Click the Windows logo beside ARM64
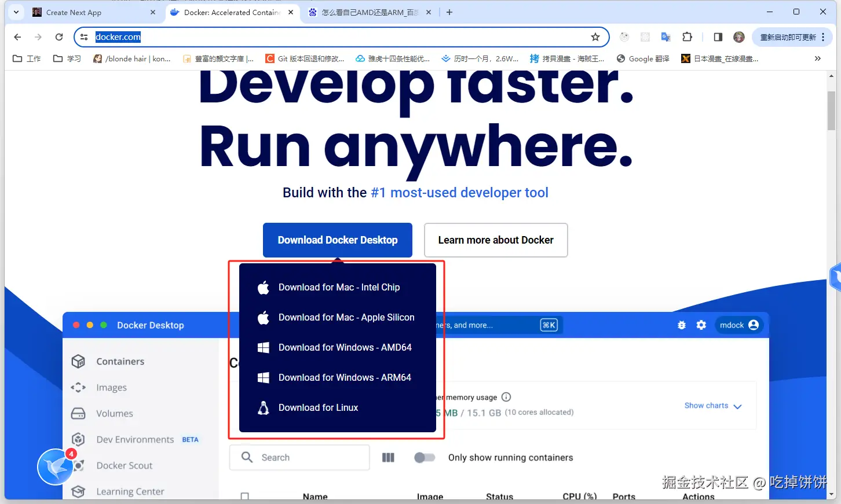Image resolution: width=841 pixels, height=504 pixels. [264, 377]
